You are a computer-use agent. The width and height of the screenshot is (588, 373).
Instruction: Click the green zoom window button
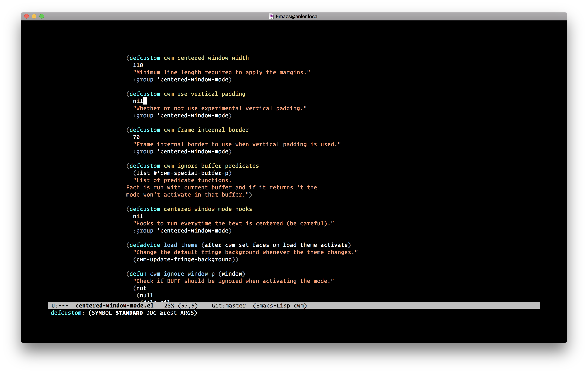pos(42,16)
